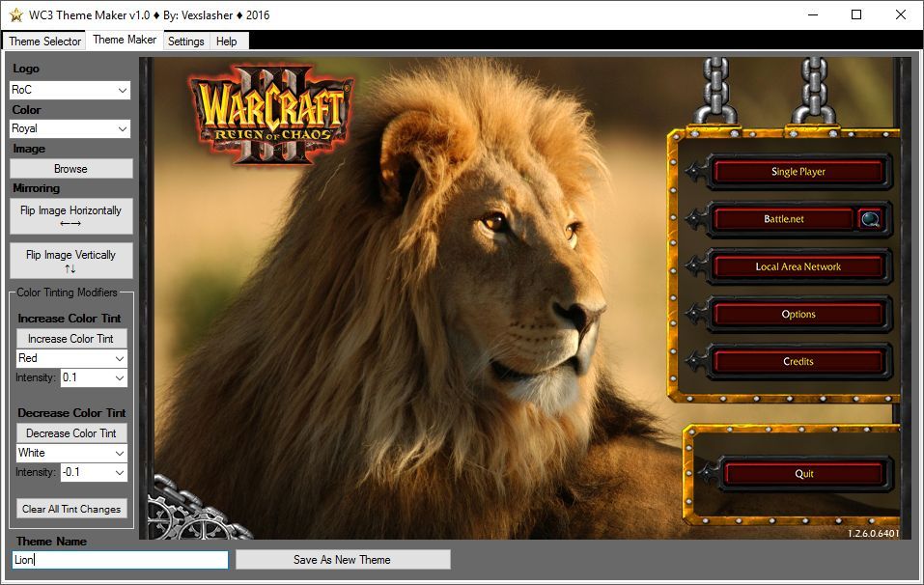Expand the Decrease tint color dropdown set to White
924x585 pixels.
click(71, 453)
